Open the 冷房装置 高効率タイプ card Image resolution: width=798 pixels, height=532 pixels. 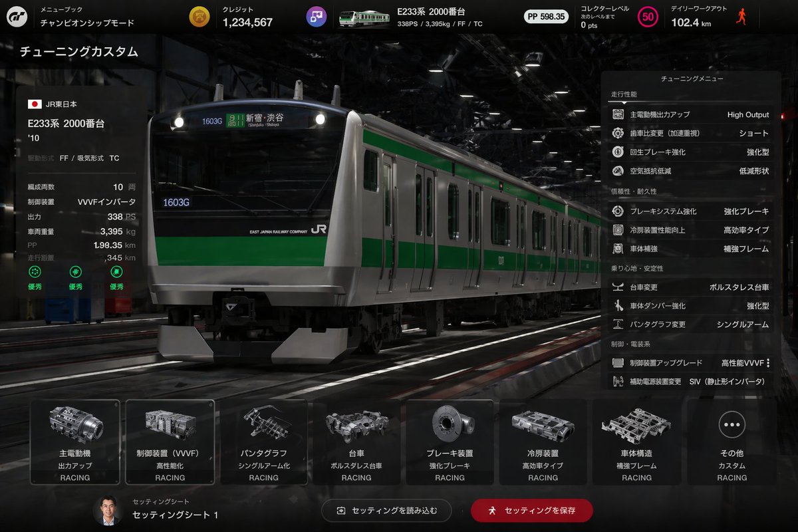coord(543,442)
